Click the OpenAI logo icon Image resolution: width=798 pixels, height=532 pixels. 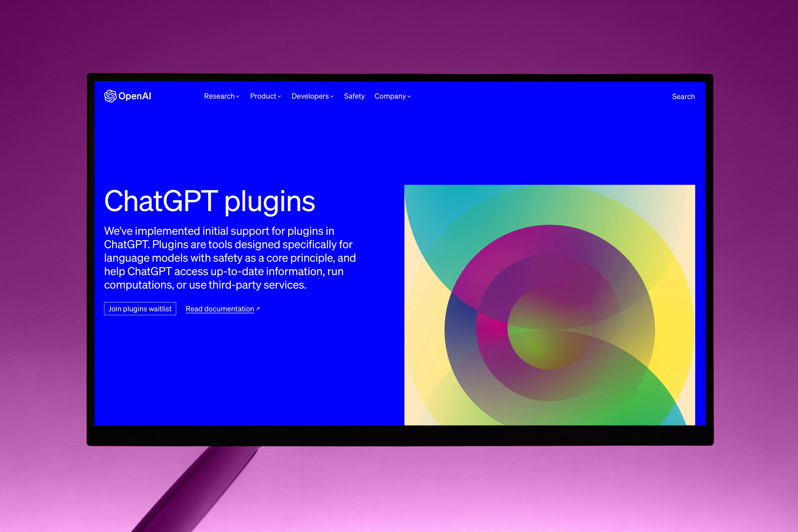pyautogui.click(x=109, y=96)
